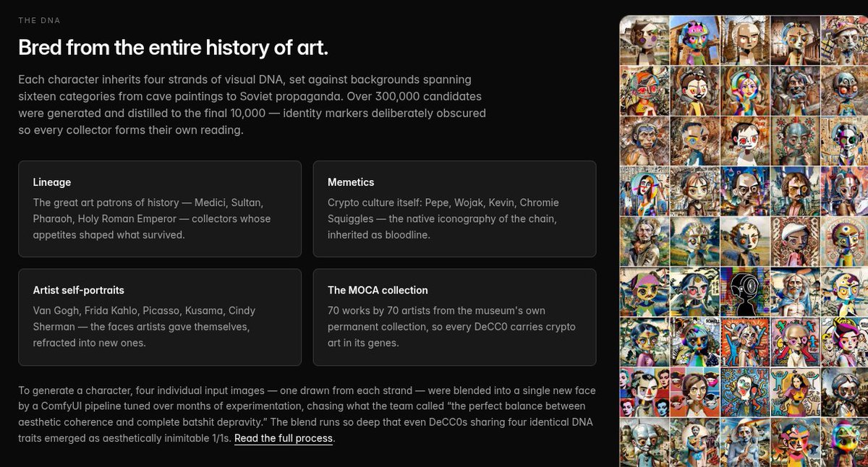Click "The MOCA collection" card title
The height and width of the screenshot is (467, 868).
point(378,290)
